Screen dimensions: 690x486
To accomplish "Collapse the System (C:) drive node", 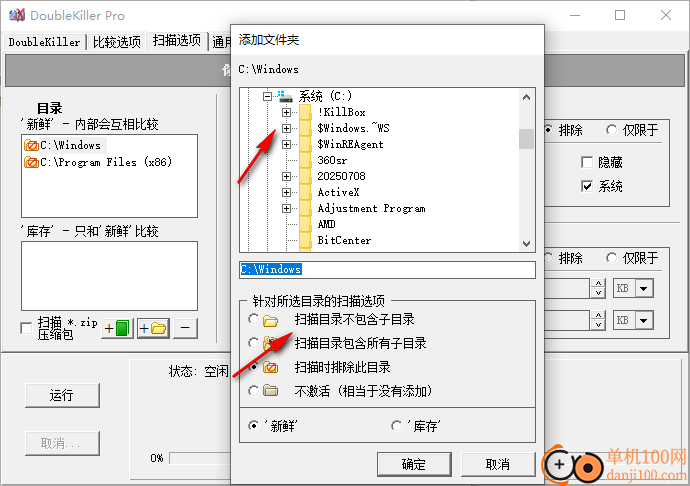I will point(267,96).
